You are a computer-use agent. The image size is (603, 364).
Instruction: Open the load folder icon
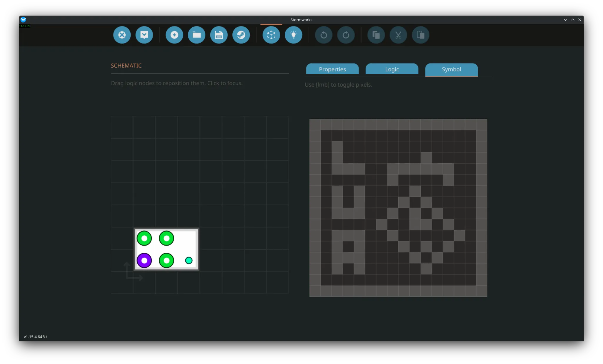196,35
